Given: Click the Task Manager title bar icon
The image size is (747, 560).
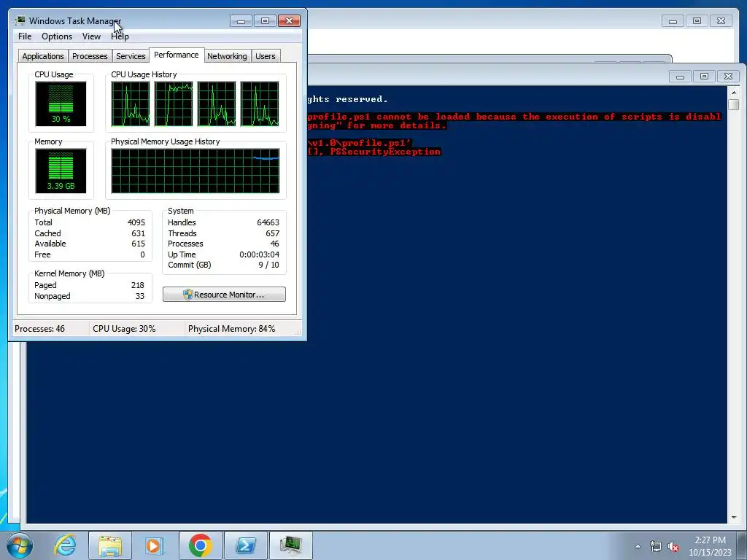Looking at the screenshot, I should pyautogui.click(x=20, y=20).
